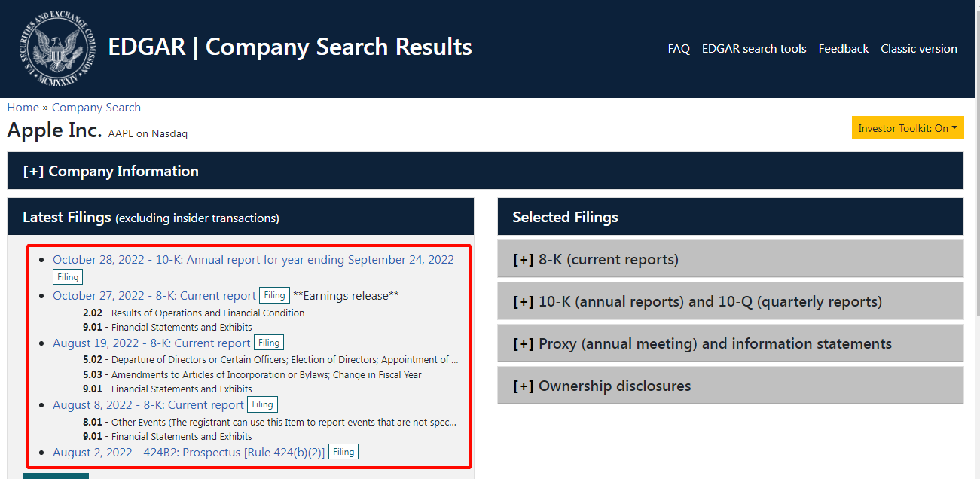
Task: Open October 27, 2022 8-K current report
Action: coord(154,296)
